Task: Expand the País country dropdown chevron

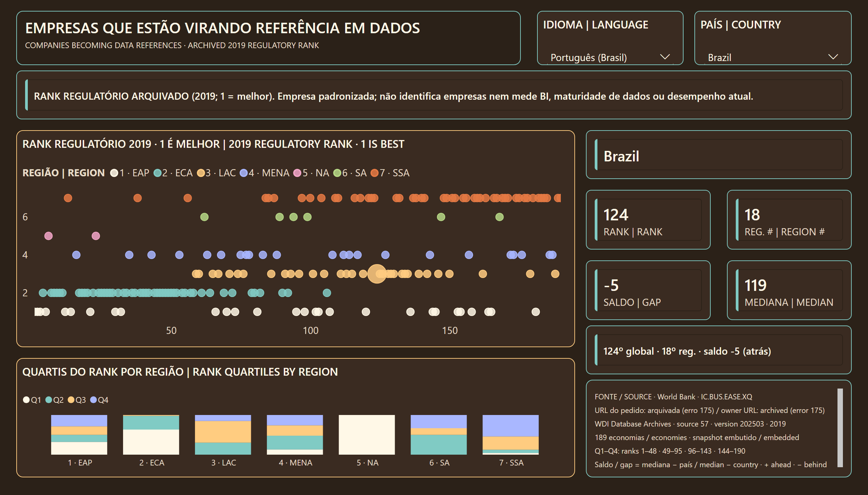Action: pyautogui.click(x=833, y=57)
